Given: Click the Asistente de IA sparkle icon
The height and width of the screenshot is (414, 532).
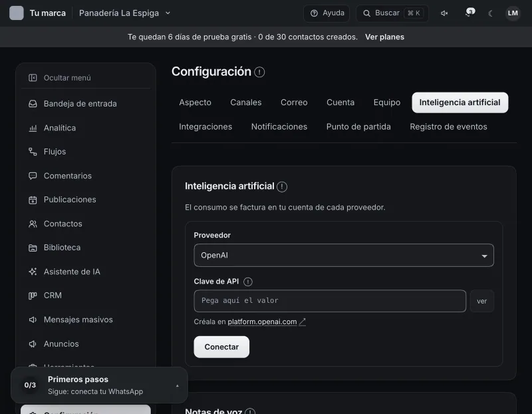Looking at the screenshot, I should (x=33, y=272).
